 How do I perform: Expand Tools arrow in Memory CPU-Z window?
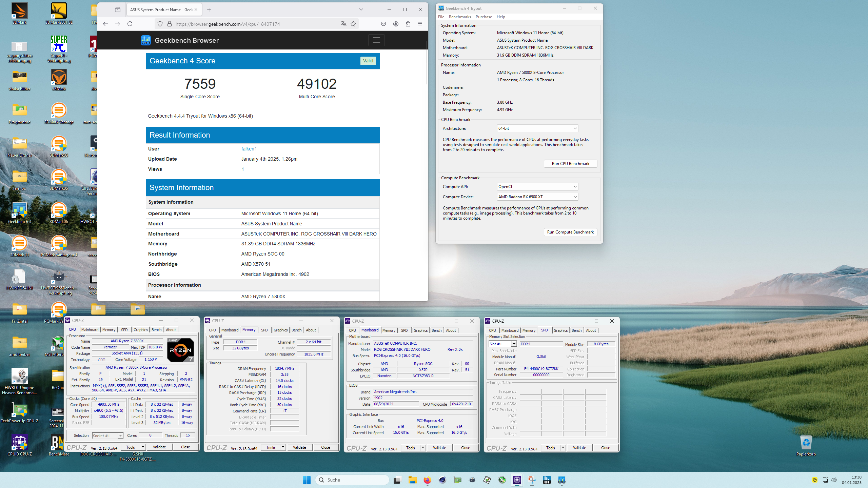click(x=283, y=448)
